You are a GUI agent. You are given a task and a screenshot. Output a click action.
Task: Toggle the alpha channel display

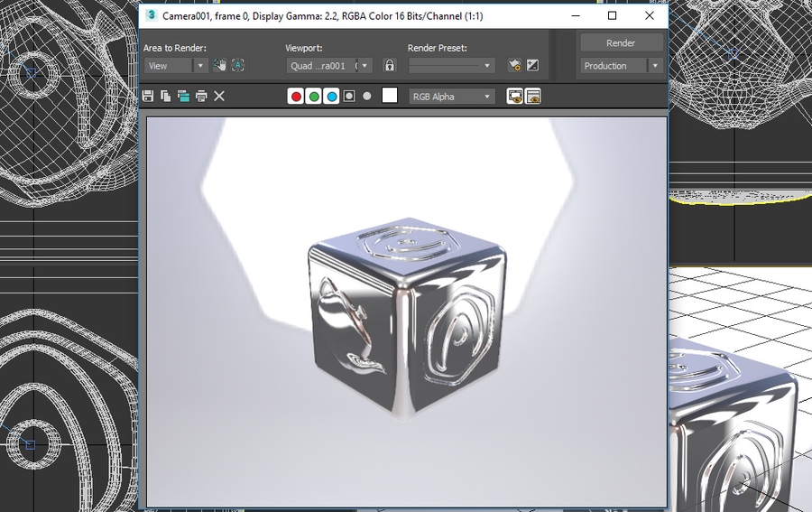tap(349, 97)
